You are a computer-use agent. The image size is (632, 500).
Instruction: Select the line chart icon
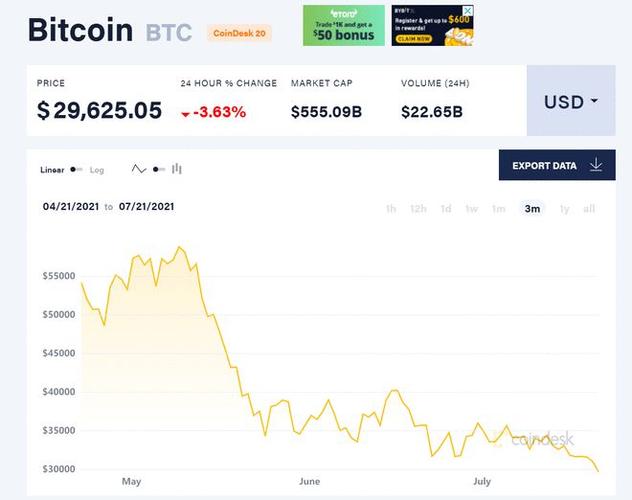click(x=139, y=169)
